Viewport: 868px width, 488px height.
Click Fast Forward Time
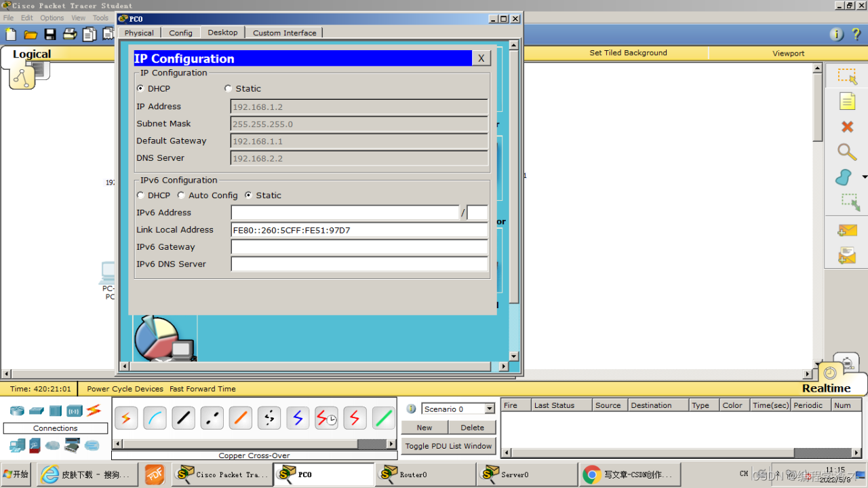(203, 389)
